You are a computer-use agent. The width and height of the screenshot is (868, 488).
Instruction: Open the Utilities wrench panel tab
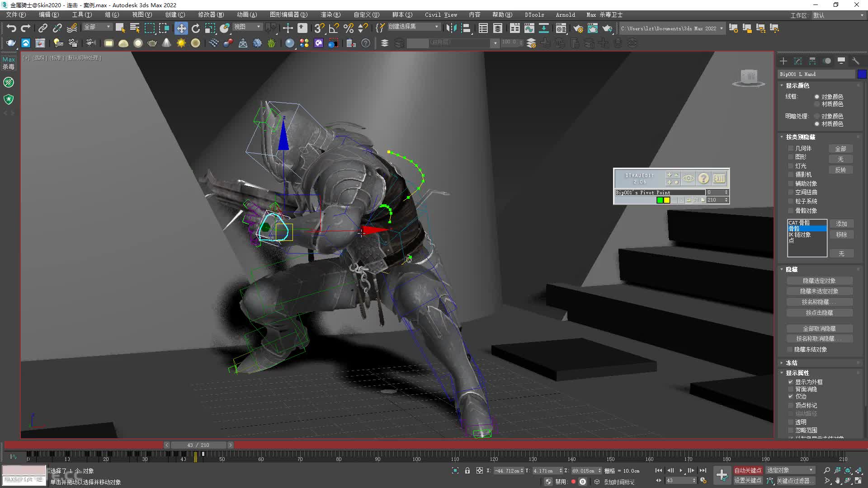855,61
